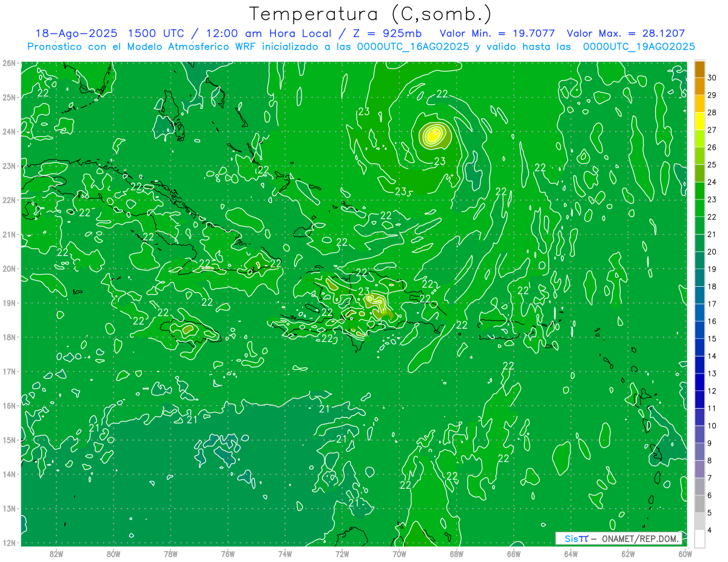This screenshot has width=728, height=562.
Task: Click the '64W' longitude axis label
Action: pos(571,554)
